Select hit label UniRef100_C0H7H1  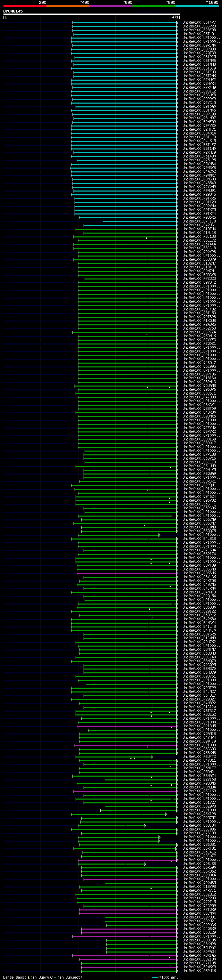pos(199,271)
